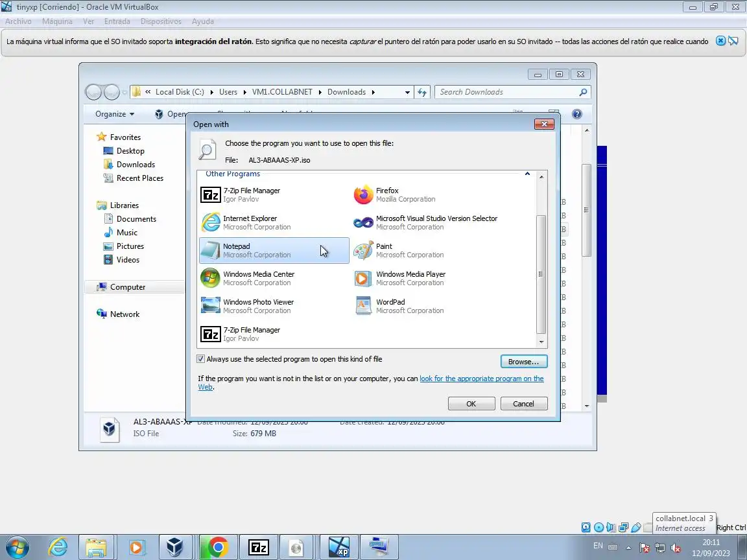Click the program list scrollbar up arrow
The image size is (747, 560).
541,177
